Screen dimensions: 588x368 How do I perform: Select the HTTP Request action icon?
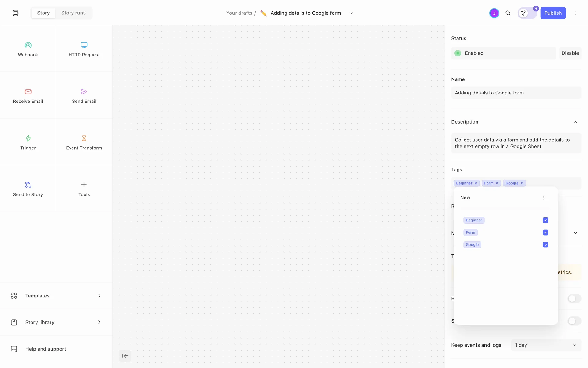pyautogui.click(x=84, y=45)
